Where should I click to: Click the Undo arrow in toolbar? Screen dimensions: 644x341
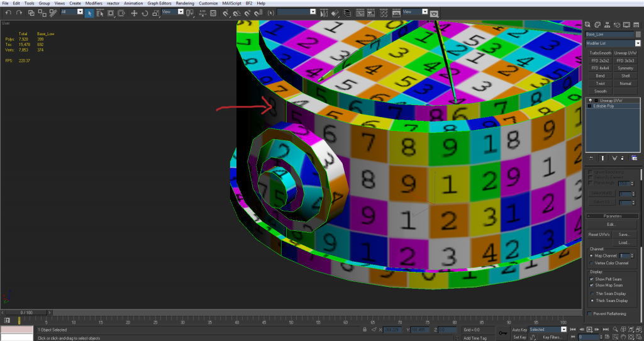pos(9,13)
